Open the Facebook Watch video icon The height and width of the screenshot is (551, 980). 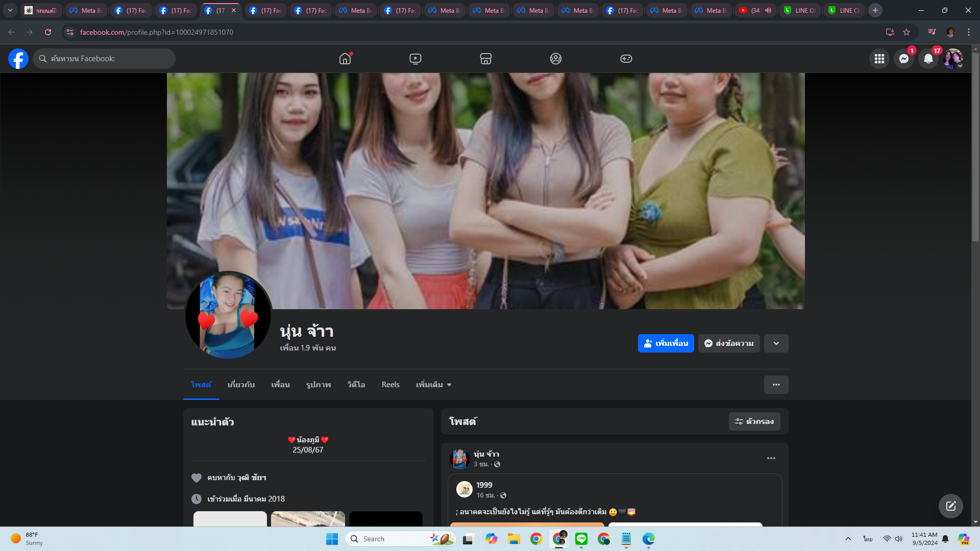(x=415, y=59)
